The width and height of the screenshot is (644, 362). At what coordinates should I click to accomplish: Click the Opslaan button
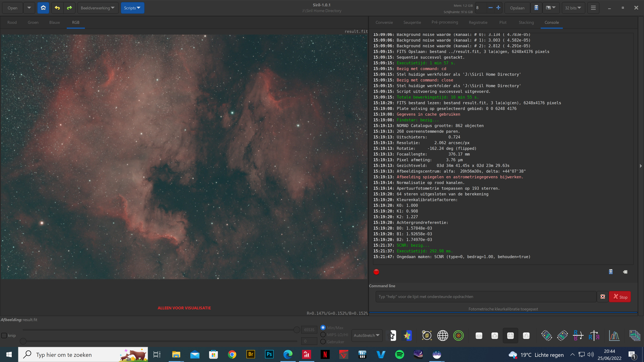[x=517, y=8]
